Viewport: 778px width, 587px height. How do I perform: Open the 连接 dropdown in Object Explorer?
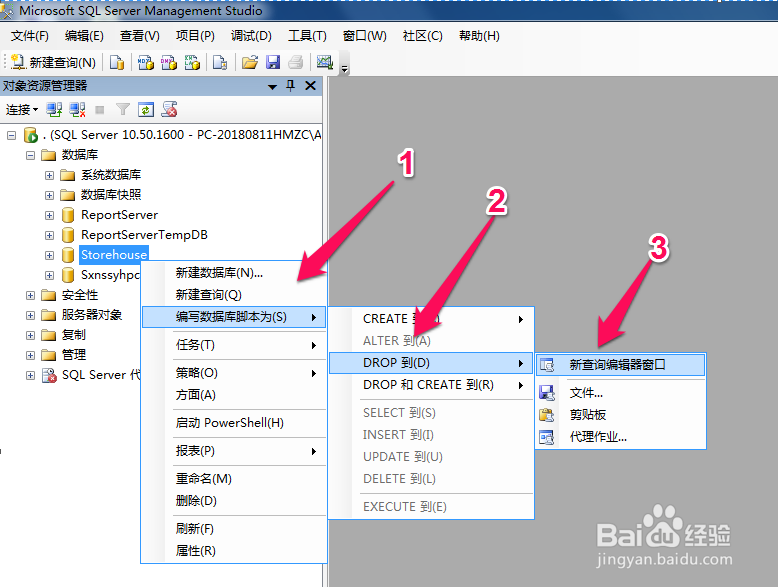tap(22, 110)
